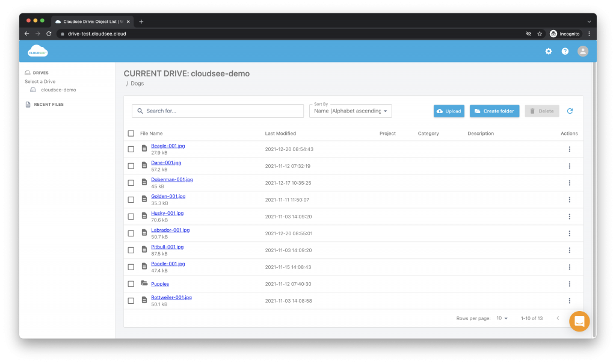Click the help question mark icon
The image size is (616, 364).
pos(564,51)
